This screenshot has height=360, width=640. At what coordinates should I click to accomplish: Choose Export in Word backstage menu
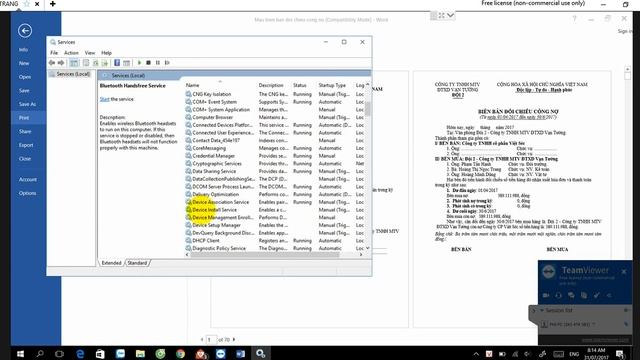pyautogui.click(x=26, y=145)
